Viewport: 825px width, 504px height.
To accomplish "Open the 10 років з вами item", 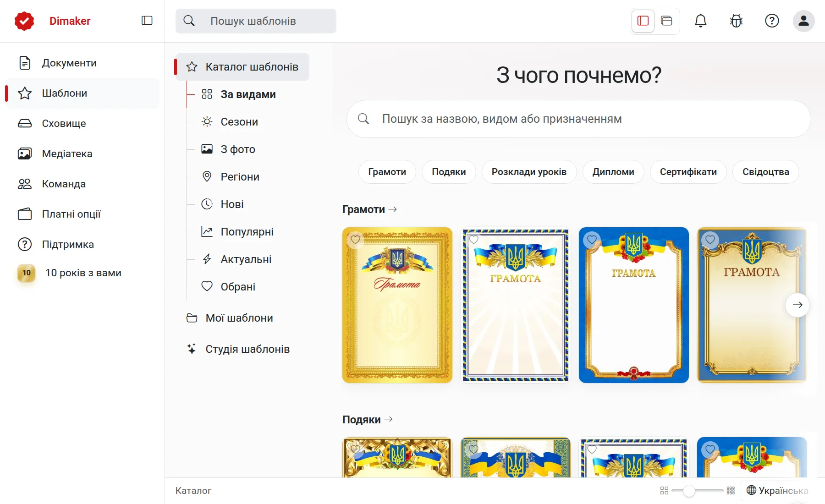I will [x=82, y=273].
